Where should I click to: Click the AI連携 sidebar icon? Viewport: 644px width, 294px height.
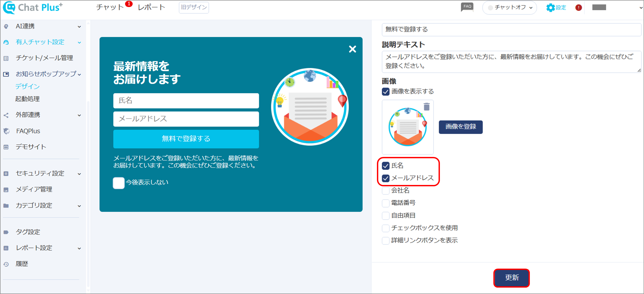[x=6, y=26]
